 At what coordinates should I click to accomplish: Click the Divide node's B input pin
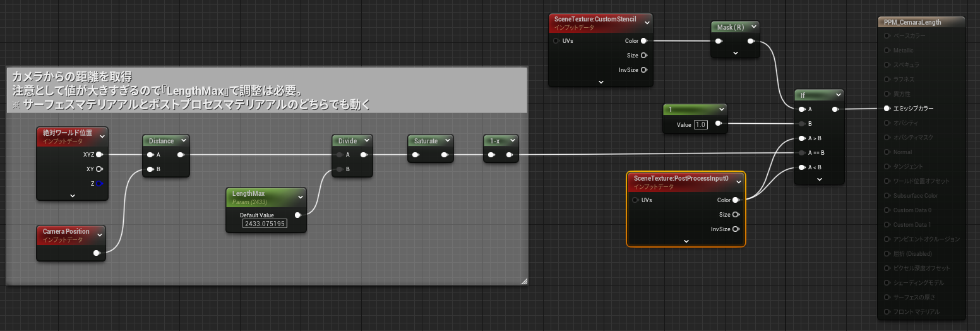click(x=340, y=169)
